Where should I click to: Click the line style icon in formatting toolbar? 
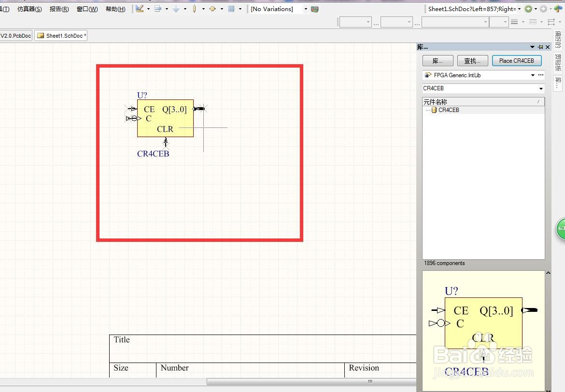tap(515, 22)
